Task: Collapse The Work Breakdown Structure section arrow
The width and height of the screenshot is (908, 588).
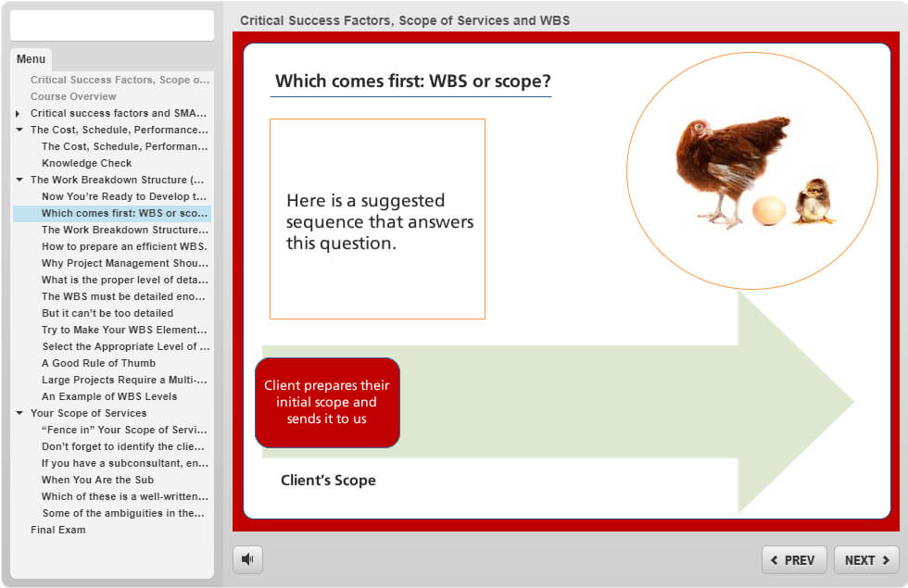Action: tap(19, 180)
